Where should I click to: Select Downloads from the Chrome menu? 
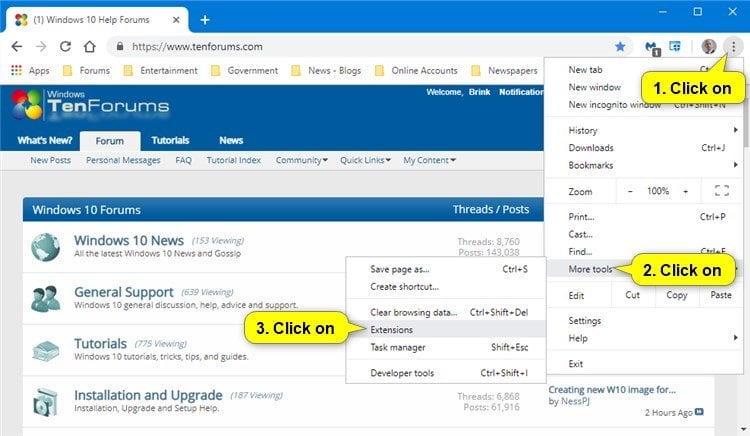[644, 148]
